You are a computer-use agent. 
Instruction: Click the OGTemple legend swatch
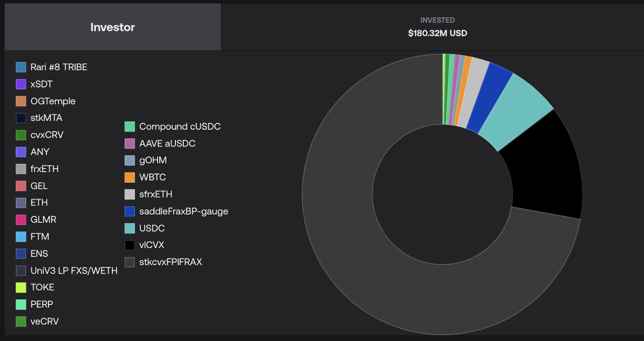21,101
